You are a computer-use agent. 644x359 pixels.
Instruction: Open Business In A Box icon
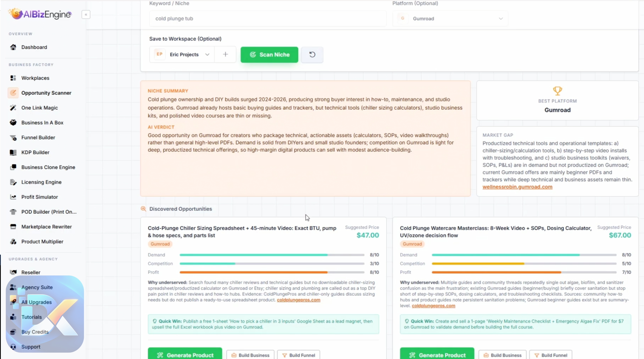coord(13,123)
